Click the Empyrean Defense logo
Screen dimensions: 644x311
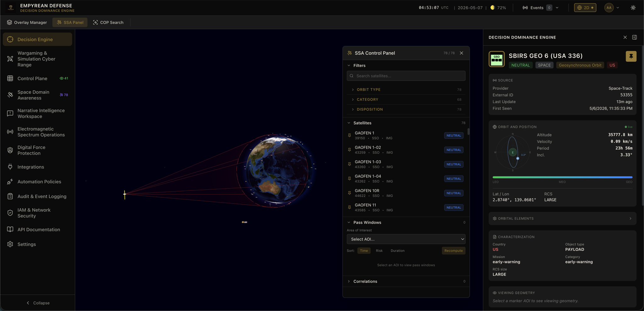coord(11,8)
